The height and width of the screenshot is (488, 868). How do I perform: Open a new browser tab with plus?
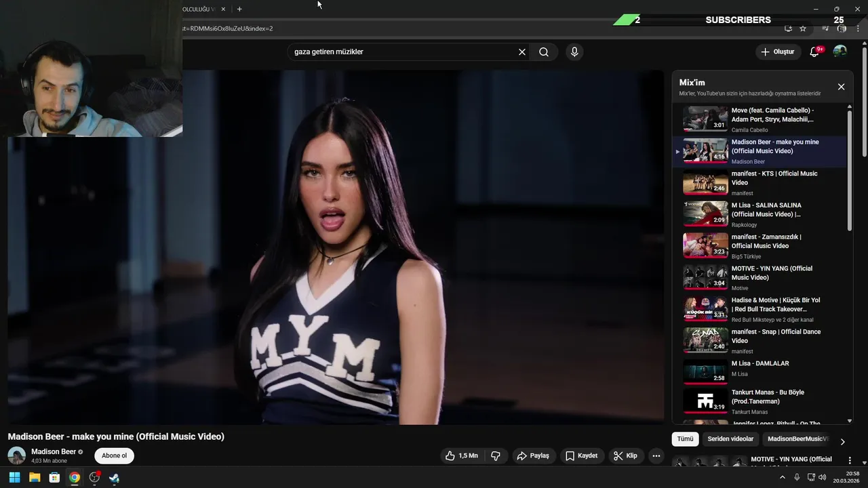point(239,9)
